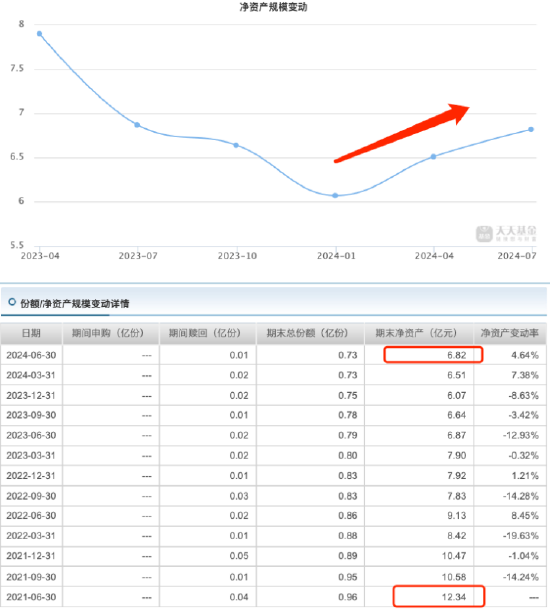This screenshot has width=550, height=611.
Task: Click the 2023-10 data point on chart
Action: click(236, 145)
